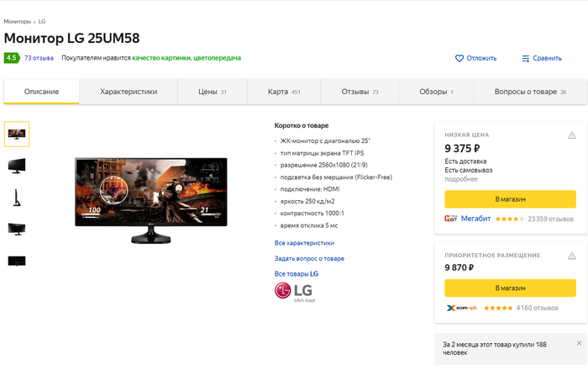The image size is (588, 370).
Task: Click В магазин button for 9 375 ₽
Action: click(x=510, y=199)
